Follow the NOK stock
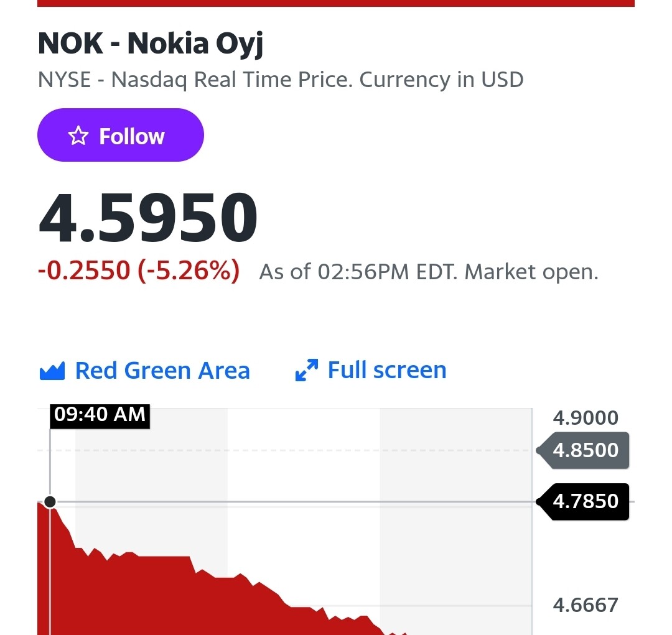Screen dimensions: 672x635 [121, 135]
